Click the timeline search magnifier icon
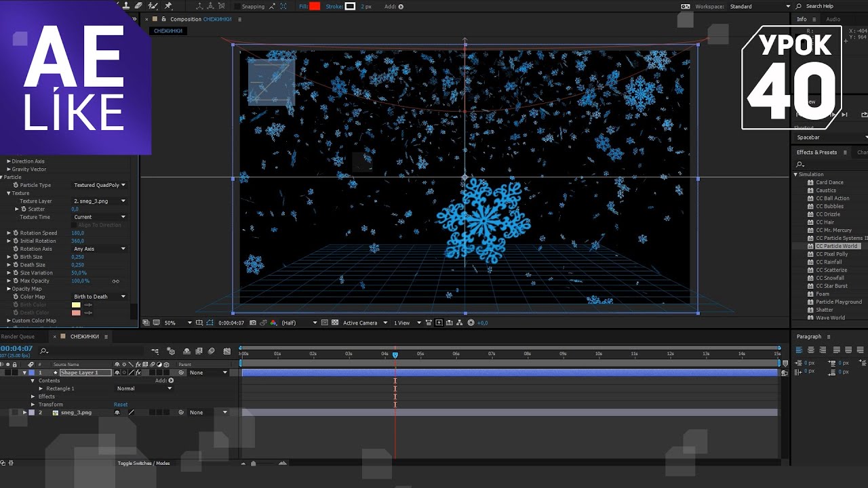 (44, 351)
